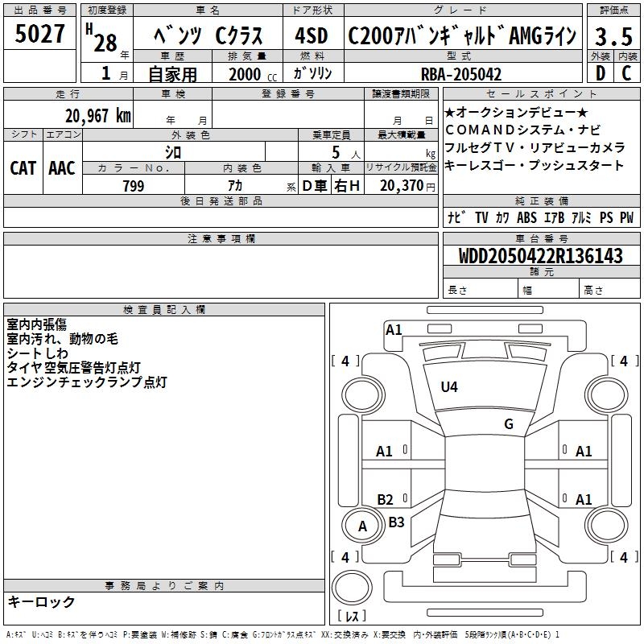Select registration month 1 月
Image resolution: width=644 pixels, height=644 pixels.
tap(114, 73)
